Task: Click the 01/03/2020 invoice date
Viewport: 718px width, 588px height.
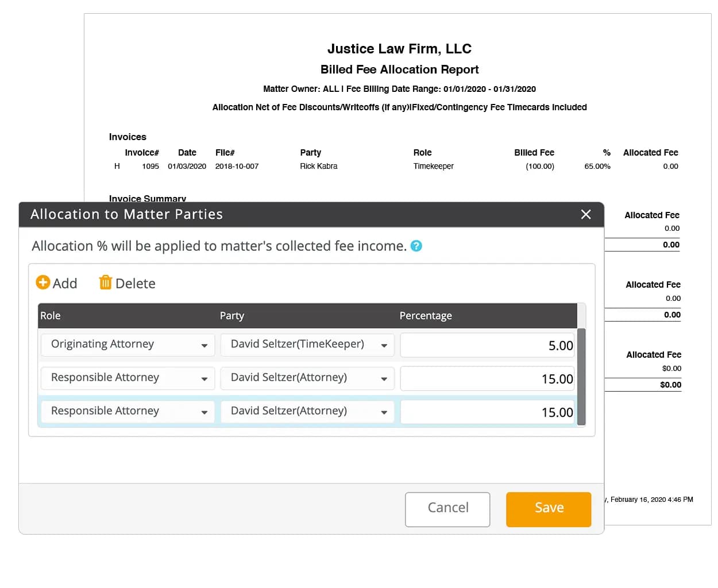Action: coord(187,166)
